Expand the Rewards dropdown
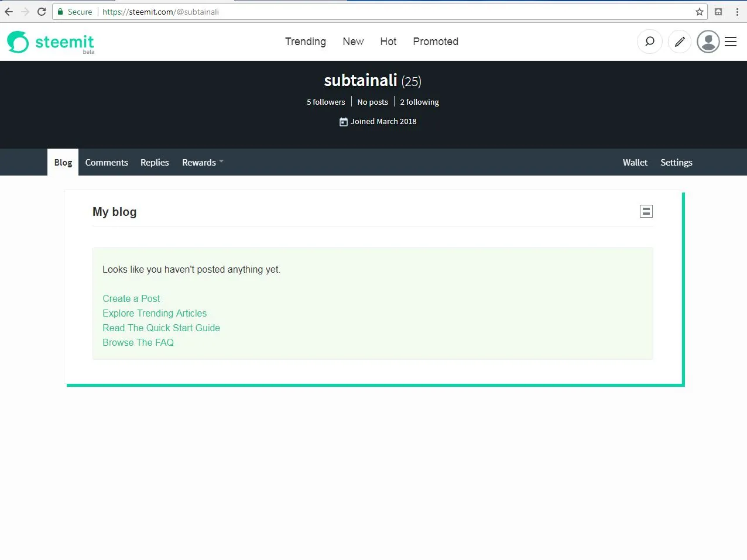 click(203, 163)
